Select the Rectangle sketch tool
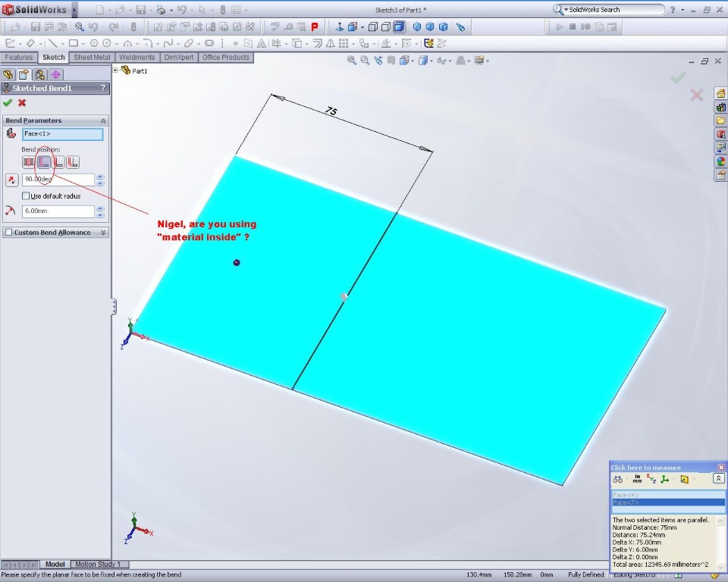The height and width of the screenshot is (582, 728). tap(74, 43)
